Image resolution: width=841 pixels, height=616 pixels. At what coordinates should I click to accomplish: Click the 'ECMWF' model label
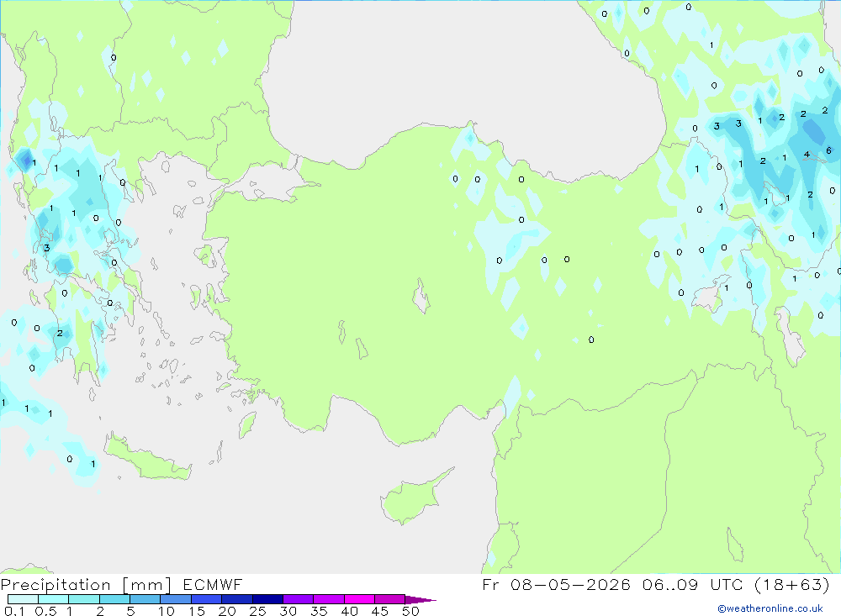213,584
